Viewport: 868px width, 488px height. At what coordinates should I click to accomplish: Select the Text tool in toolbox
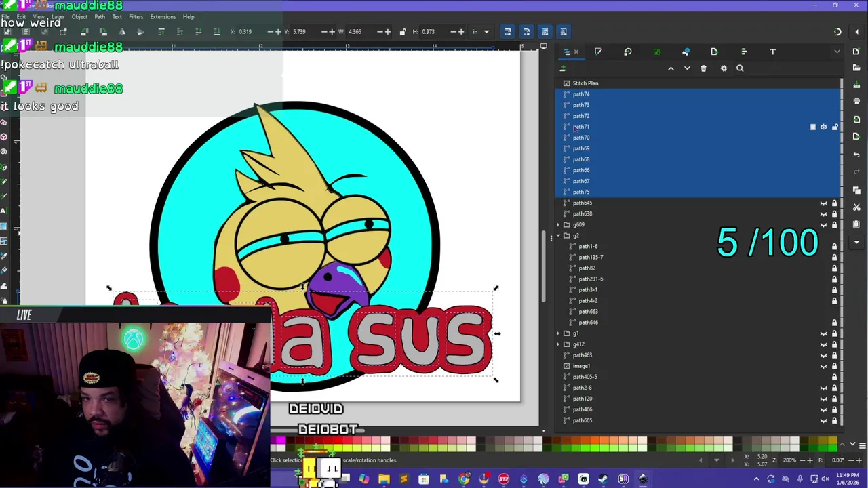click(4, 211)
